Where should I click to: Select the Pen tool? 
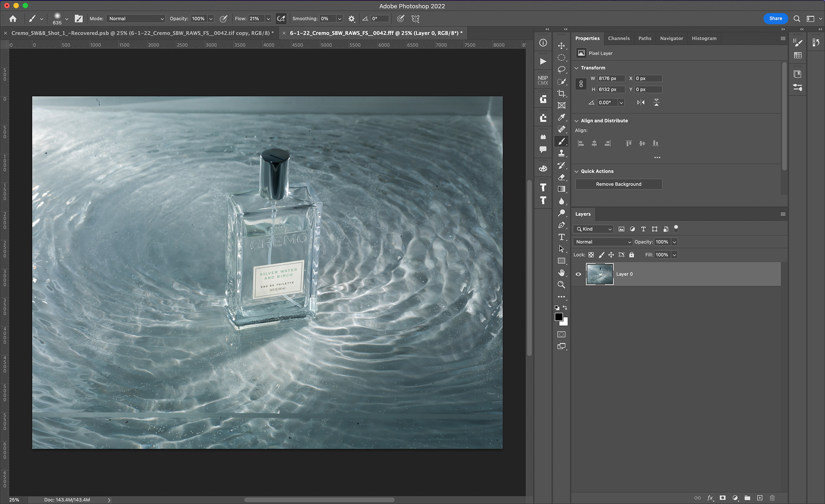[561, 225]
